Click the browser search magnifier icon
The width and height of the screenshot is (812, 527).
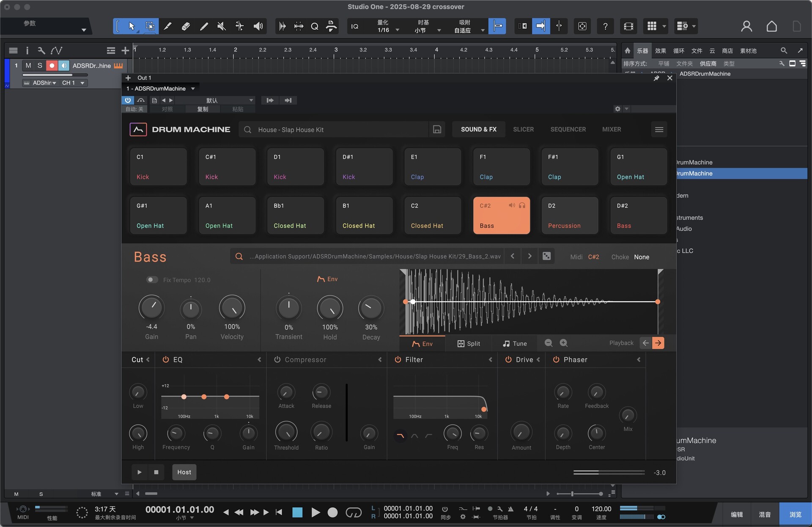(784, 51)
